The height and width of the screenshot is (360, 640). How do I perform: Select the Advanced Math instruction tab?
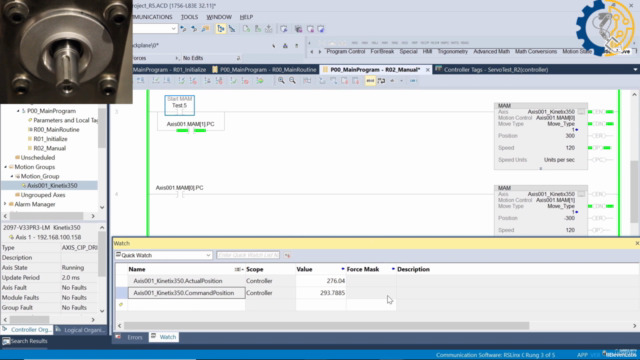click(x=491, y=51)
